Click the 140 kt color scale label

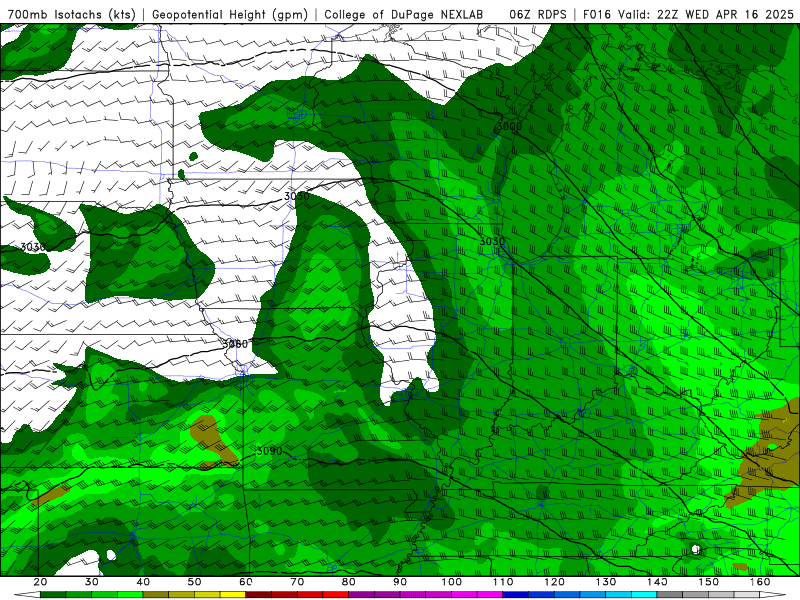tap(657, 582)
